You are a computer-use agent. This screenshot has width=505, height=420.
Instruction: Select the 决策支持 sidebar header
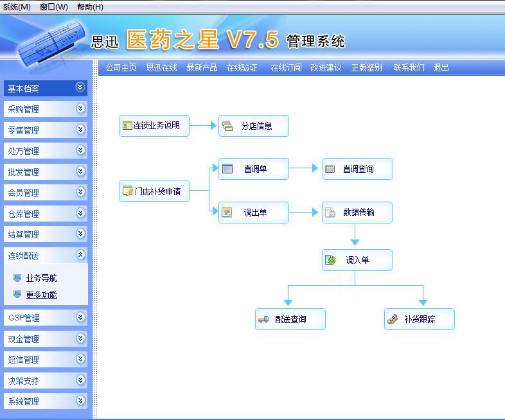(x=46, y=380)
